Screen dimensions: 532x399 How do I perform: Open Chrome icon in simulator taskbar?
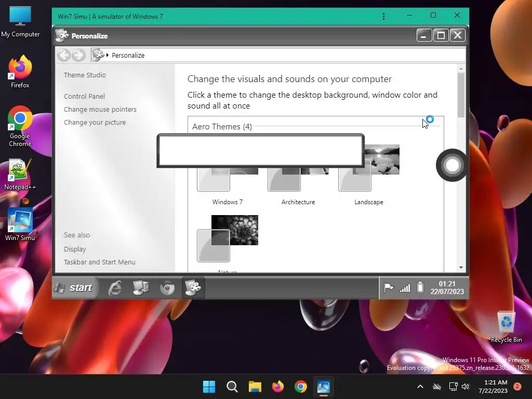167,288
